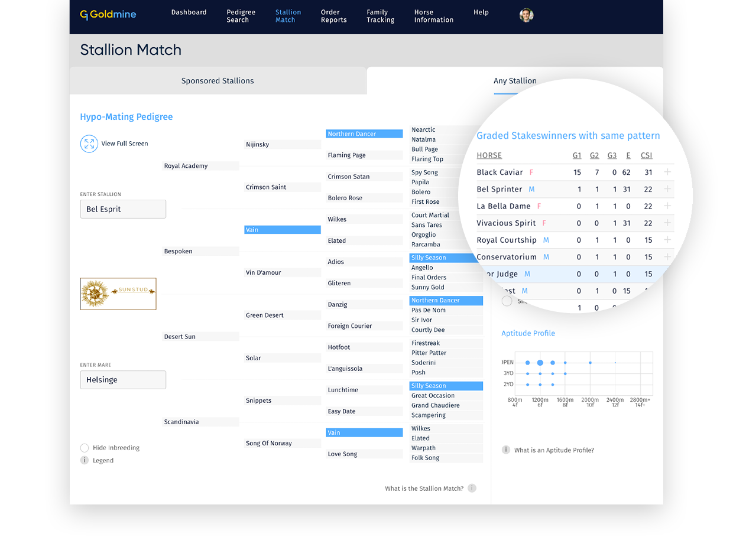Click Snippets in the pedigree tree
Image resolution: width=733 pixels, height=560 pixels.
(x=283, y=401)
